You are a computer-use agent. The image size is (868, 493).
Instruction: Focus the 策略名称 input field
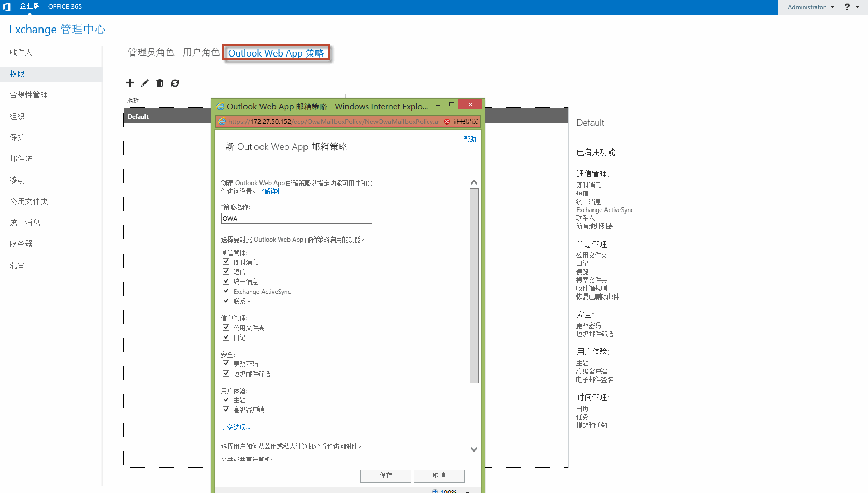point(297,218)
